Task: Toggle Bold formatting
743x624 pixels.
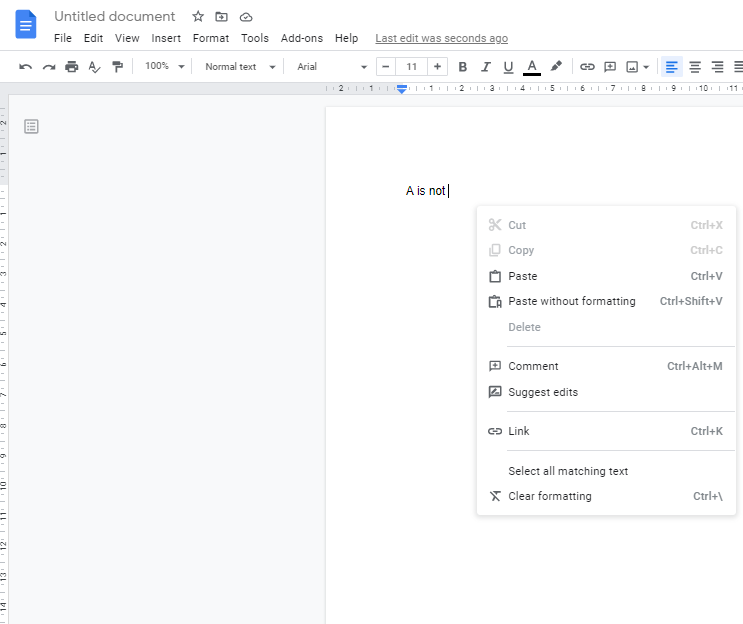Action: click(462, 67)
